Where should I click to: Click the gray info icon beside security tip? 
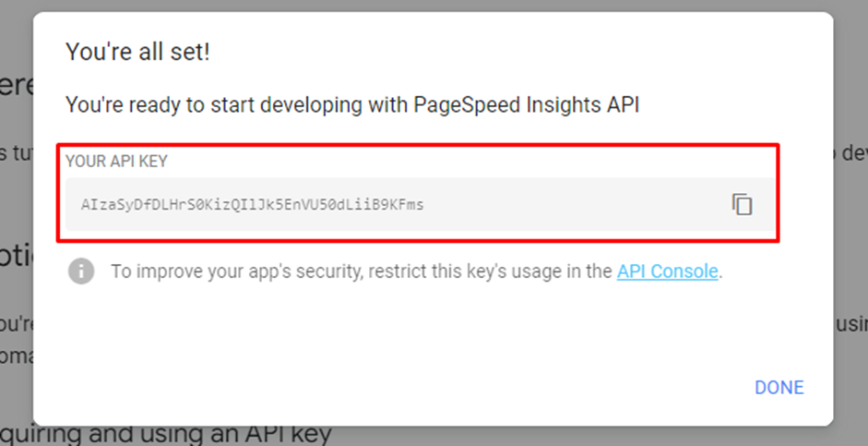[x=81, y=271]
